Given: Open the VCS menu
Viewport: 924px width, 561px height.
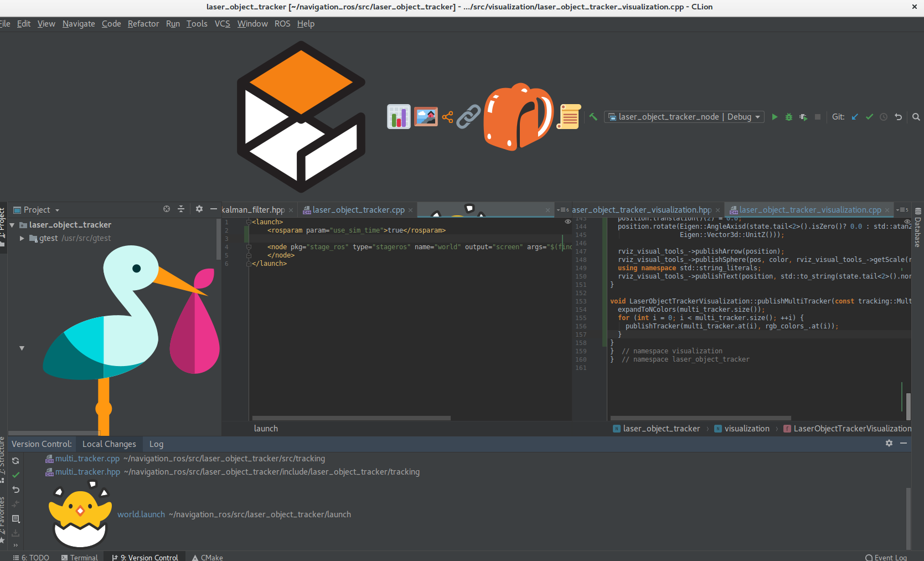Looking at the screenshot, I should coord(222,24).
